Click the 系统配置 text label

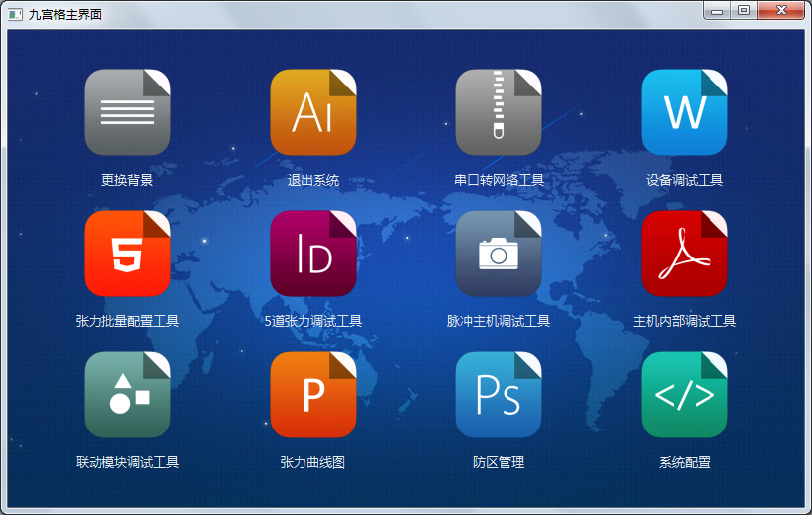[685, 462]
